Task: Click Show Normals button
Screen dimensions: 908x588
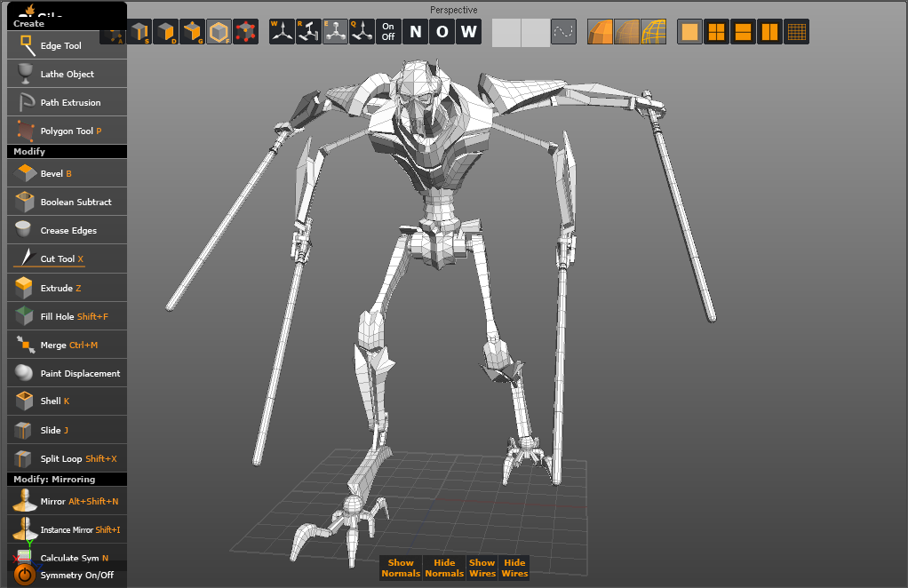Action: pyautogui.click(x=401, y=568)
